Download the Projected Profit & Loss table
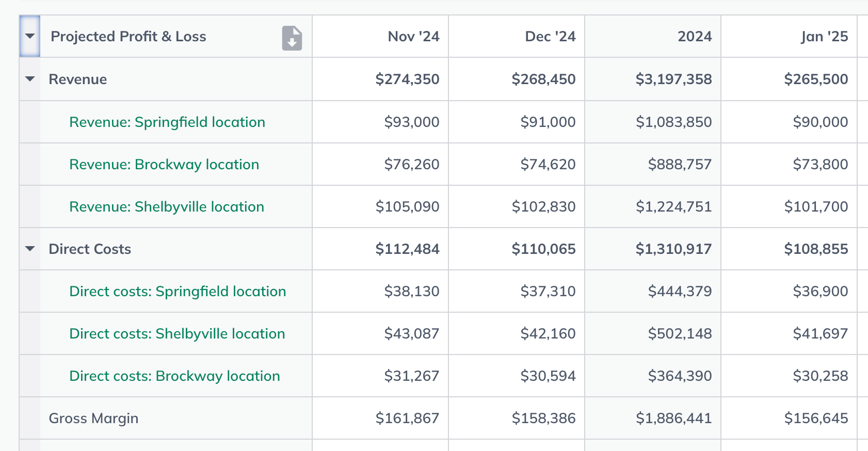 (292, 38)
